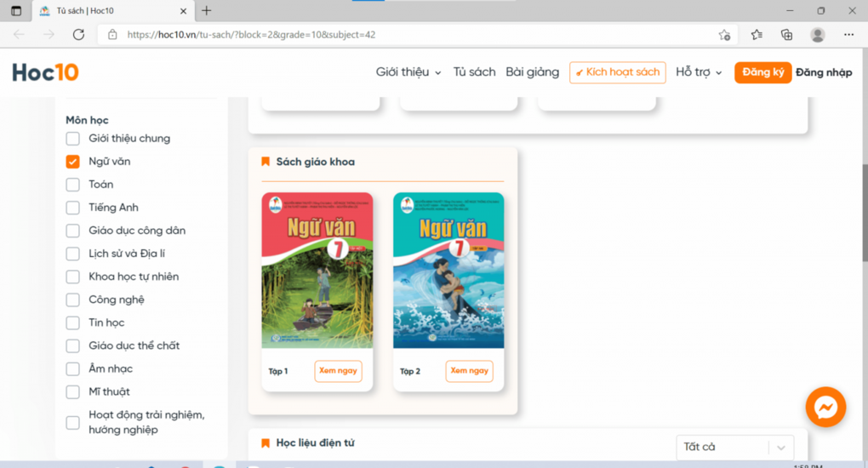The height and width of the screenshot is (468, 868).
Task: Click the Môn học filter heading
Action: [x=87, y=120]
